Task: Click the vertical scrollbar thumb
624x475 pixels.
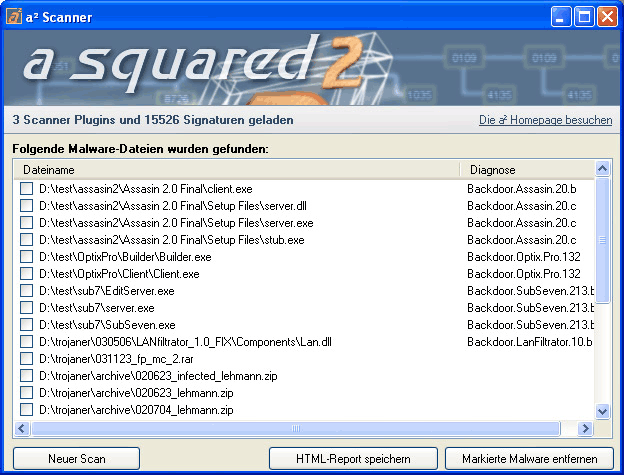Action: tap(603, 240)
